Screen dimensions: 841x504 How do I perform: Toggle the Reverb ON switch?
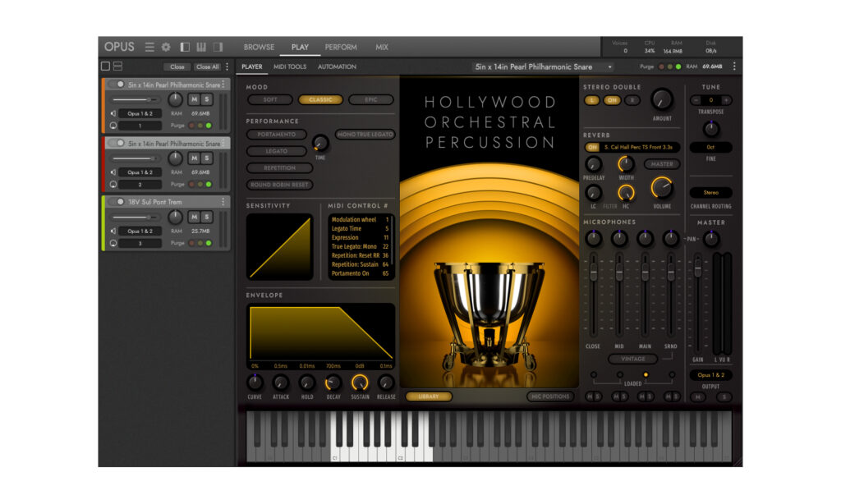point(592,147)
